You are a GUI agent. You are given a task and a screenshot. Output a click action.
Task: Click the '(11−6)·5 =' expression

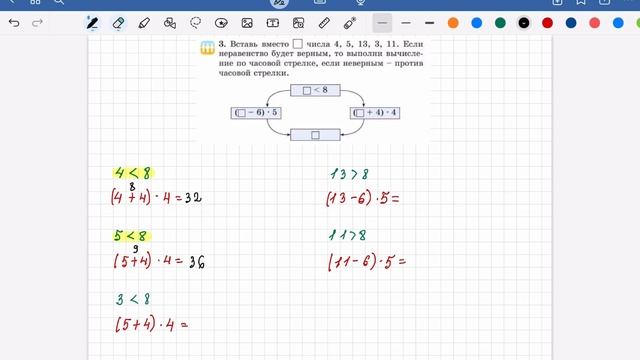[367, 262]
